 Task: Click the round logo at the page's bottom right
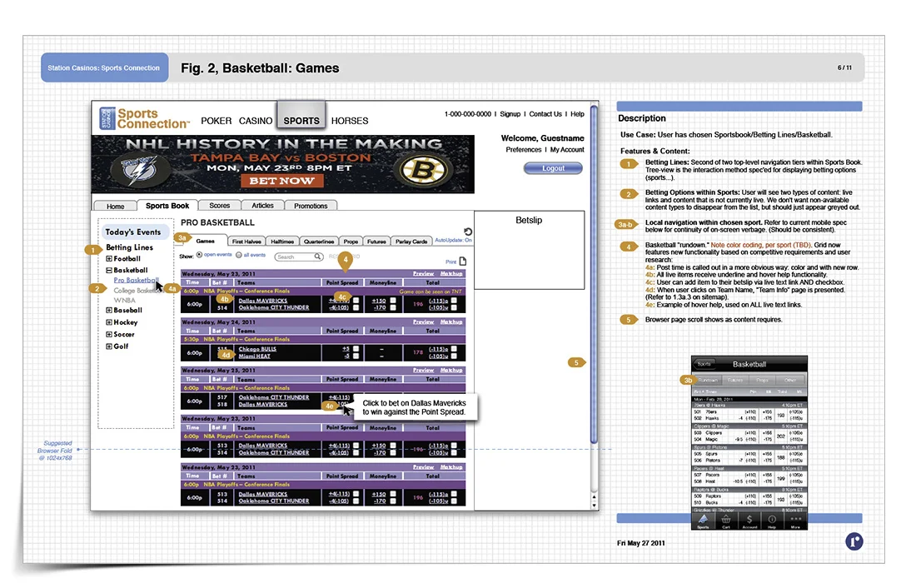pos(854,541)
